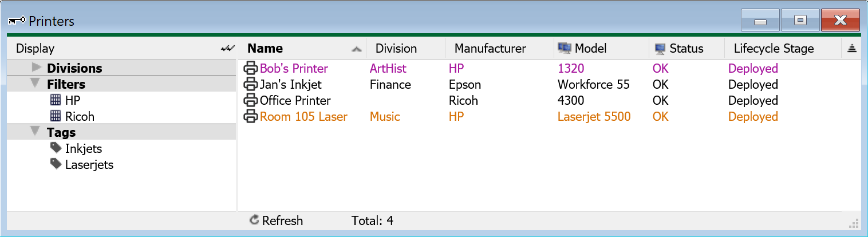
Task: Close the Printers window
Action: click(841, 21)
